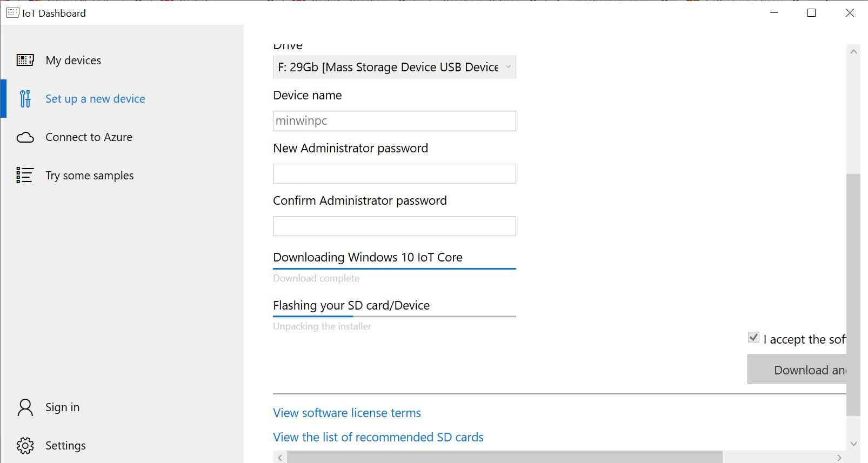
Task: Focus the Confirm Administrator password field
Action: tap(395, 226)
